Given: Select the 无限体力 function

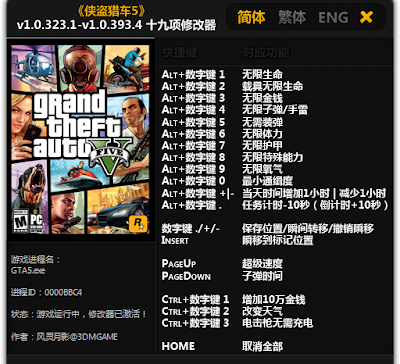Looking at the screenshot, I should click(262, 134).
